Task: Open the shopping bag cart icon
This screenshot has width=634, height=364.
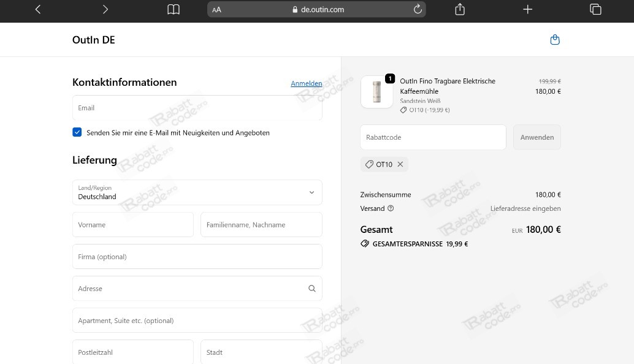Action: pos(555,40)
